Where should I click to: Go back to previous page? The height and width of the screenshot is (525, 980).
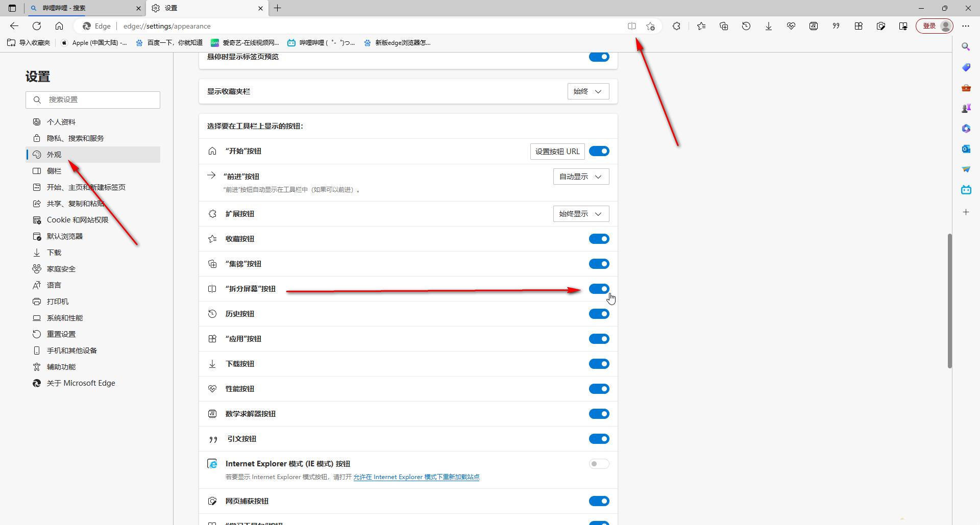[x=14, y=26]
